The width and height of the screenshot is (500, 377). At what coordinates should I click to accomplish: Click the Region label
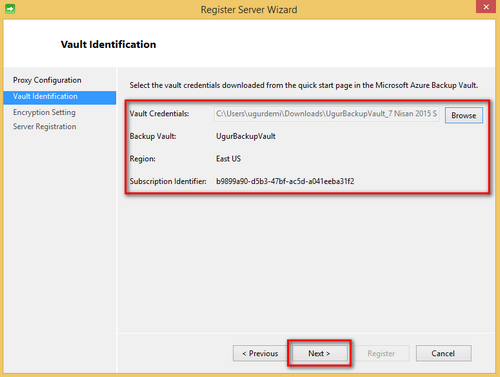pyautogui.click(x=142, y=159)
